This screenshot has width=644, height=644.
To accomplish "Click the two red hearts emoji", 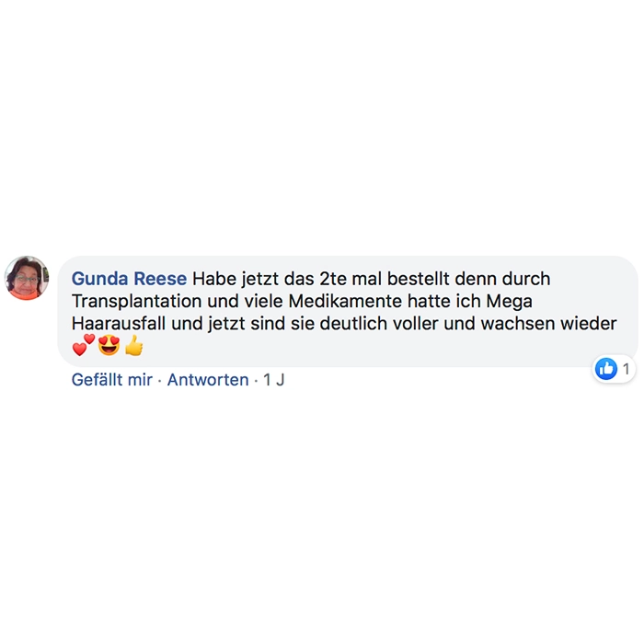I will 84,345.
